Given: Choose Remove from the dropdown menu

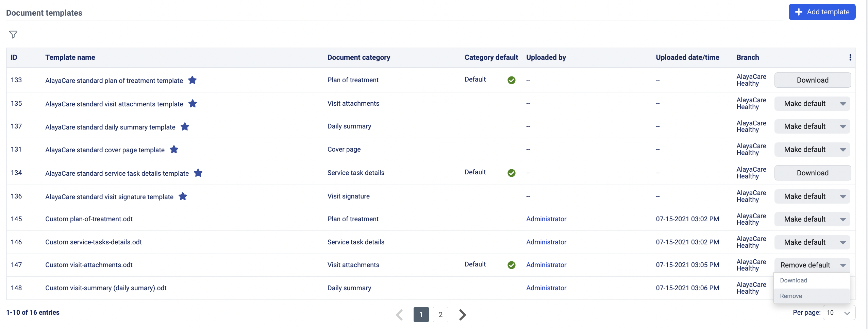Looking at the screenshot, I should [791, 296].
